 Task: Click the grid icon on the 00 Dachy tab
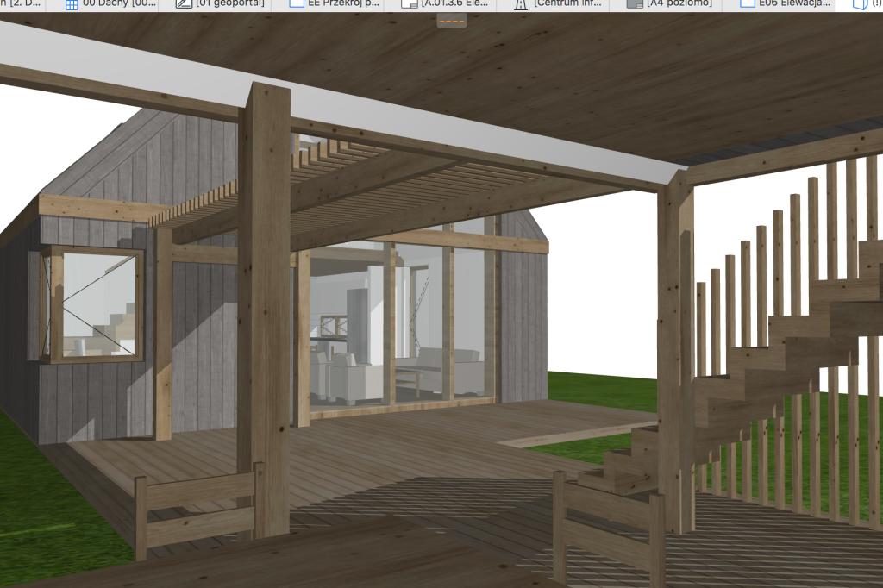(x=72, y=4)
